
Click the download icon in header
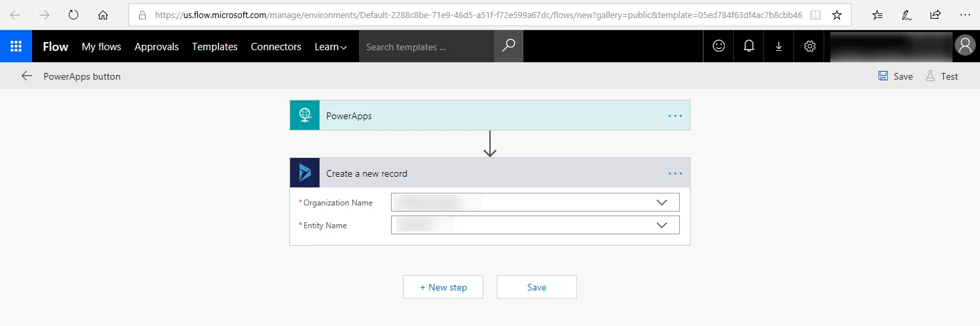point(779,46)
